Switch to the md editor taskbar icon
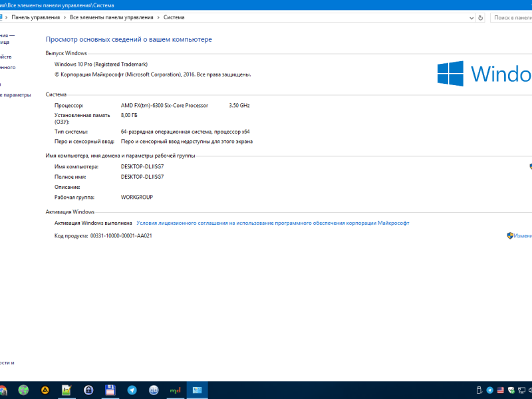Image resolution: width=532 pixels, height=399 pixels. pos(175,390)
